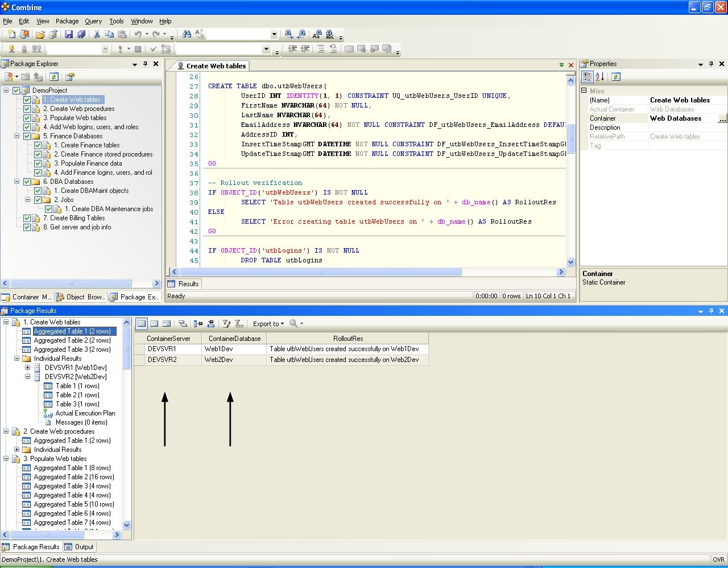Image resolution: width=728 pixels, height=568 pixels.
Task: Collapse the '6. DBA Databases' tree node
Action: pos(17,182)
